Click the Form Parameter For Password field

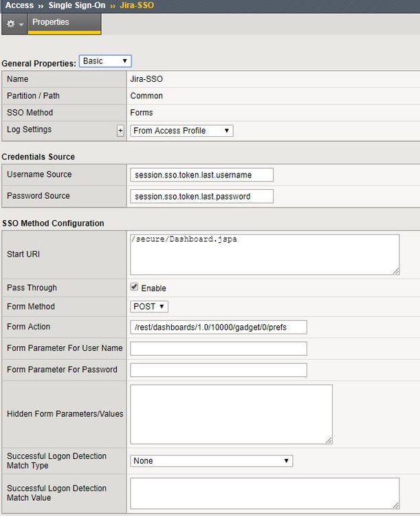[218, 370]
